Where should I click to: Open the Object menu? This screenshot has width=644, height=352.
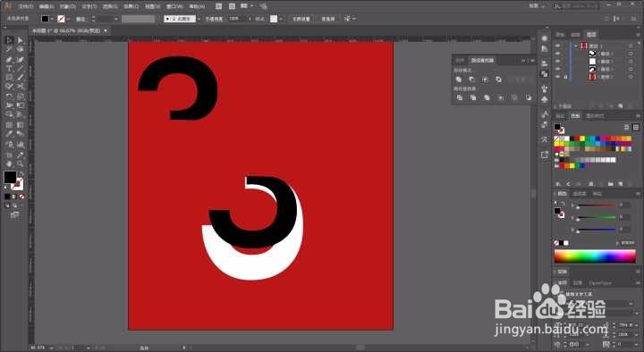coord(68,6)
